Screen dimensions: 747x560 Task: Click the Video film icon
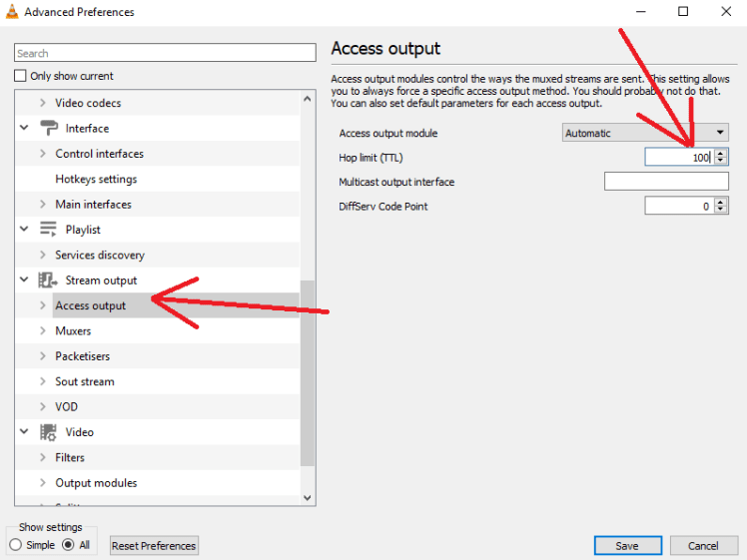tap(48, 432)
